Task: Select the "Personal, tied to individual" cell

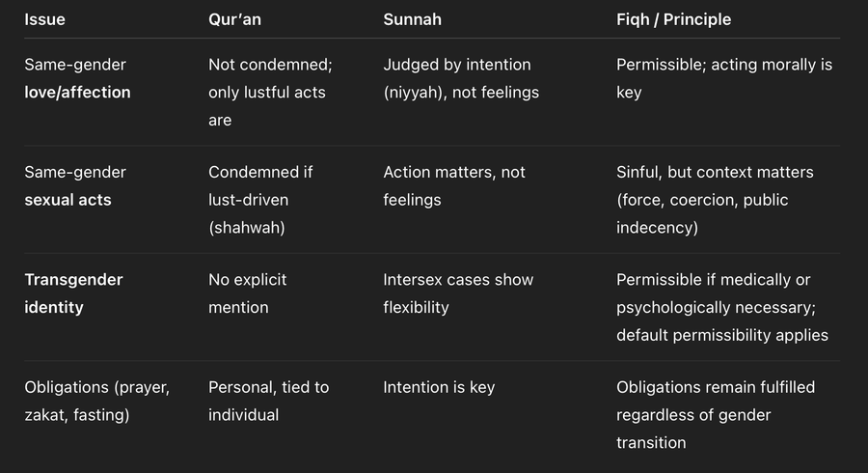Action: click(268, 401)
